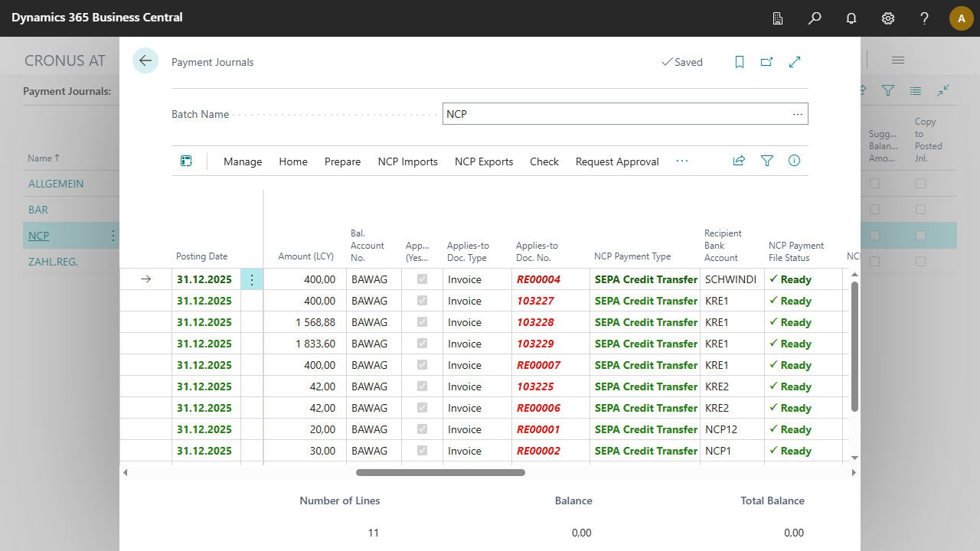980x551 pixels.
Task: Click the Recipient Bank Account column header
Action: pyautogui.click(x=721, y=246)
